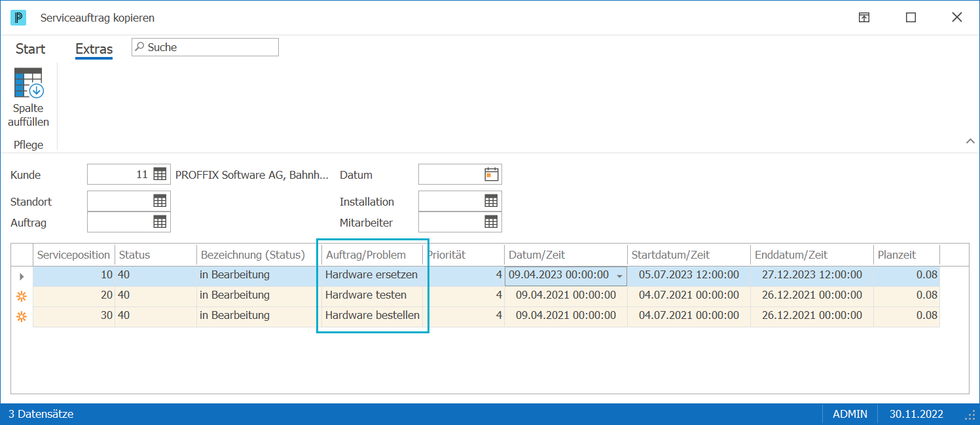Open the Datum/Zeit dropdown in the first row
Image resolution: width=980 pixels, height=425 pixels.
tap(619, 276)
